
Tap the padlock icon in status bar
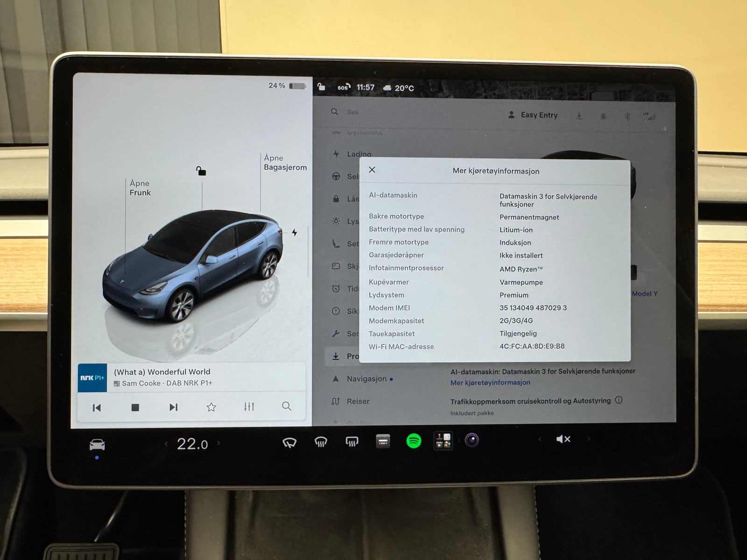(x=321, y=87)
